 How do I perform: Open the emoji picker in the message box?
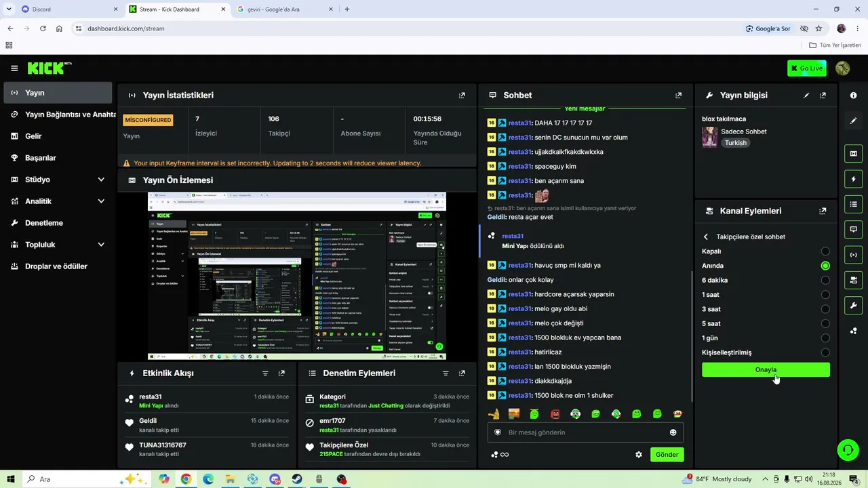pyautogui.click(x=673, y=432)
